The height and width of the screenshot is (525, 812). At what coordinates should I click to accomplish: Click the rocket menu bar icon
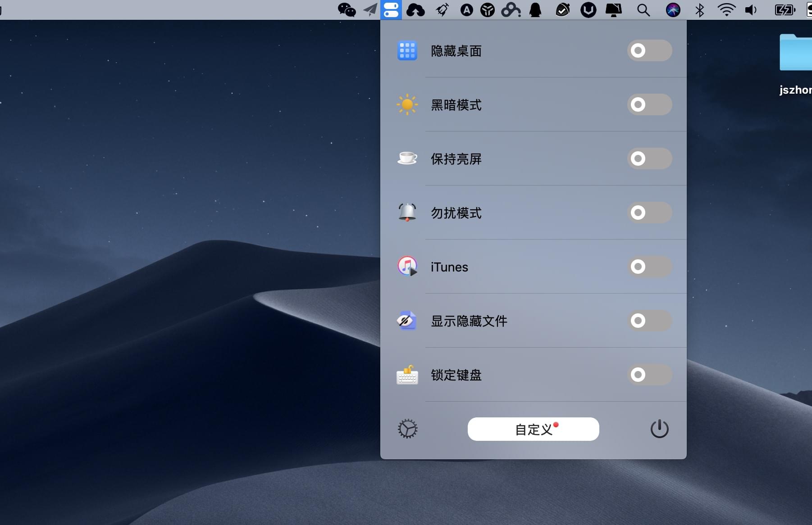pyautogui.click(x=442, y=10)
